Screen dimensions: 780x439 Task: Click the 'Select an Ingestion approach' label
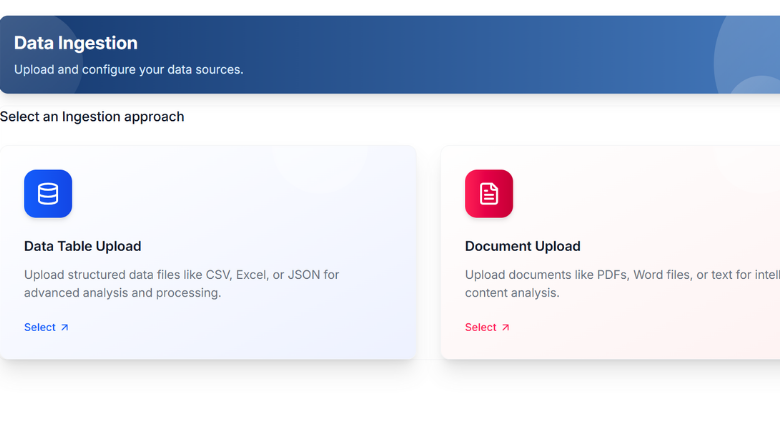[x=92, y=117]
